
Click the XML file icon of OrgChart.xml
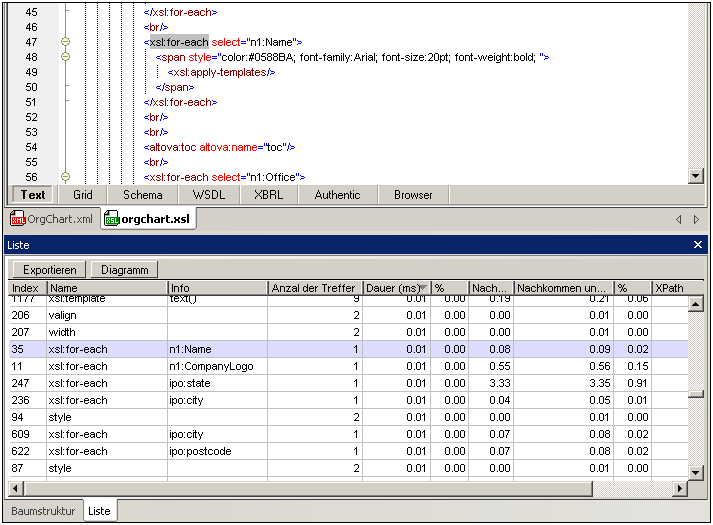[x=18, y=219]
